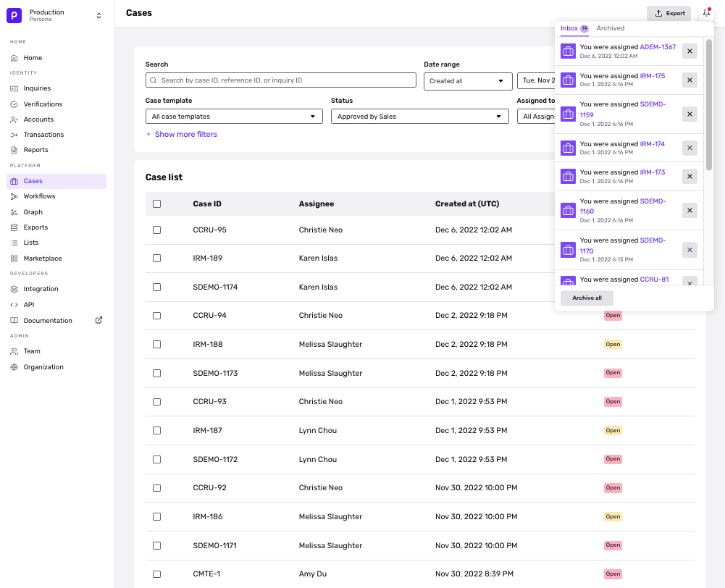Dismiss the SDEMO-1159 notification
This screenshot has width=725, height=588.
click(x=690, y=114)
